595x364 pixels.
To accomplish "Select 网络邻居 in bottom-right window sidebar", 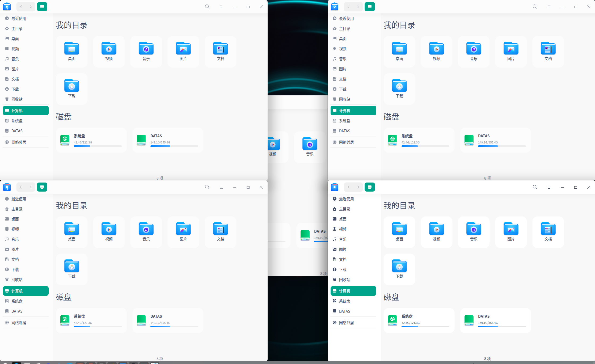I will 353,323.
